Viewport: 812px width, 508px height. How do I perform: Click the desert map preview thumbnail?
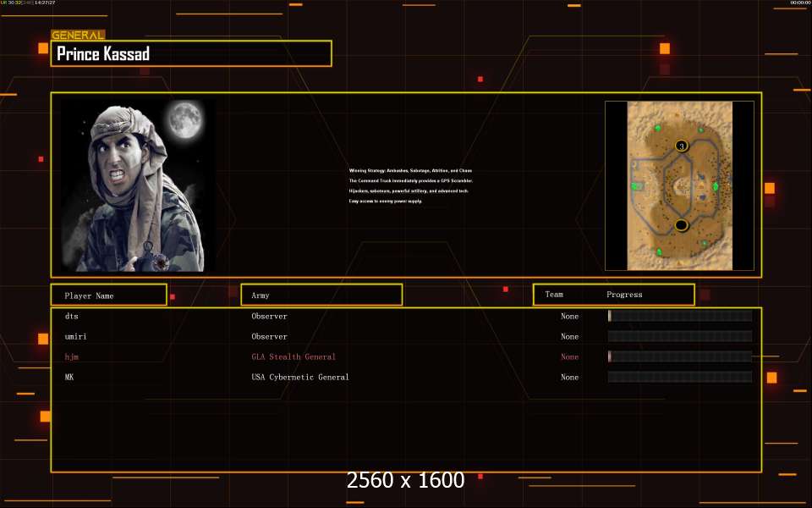[x=679, y=185]
